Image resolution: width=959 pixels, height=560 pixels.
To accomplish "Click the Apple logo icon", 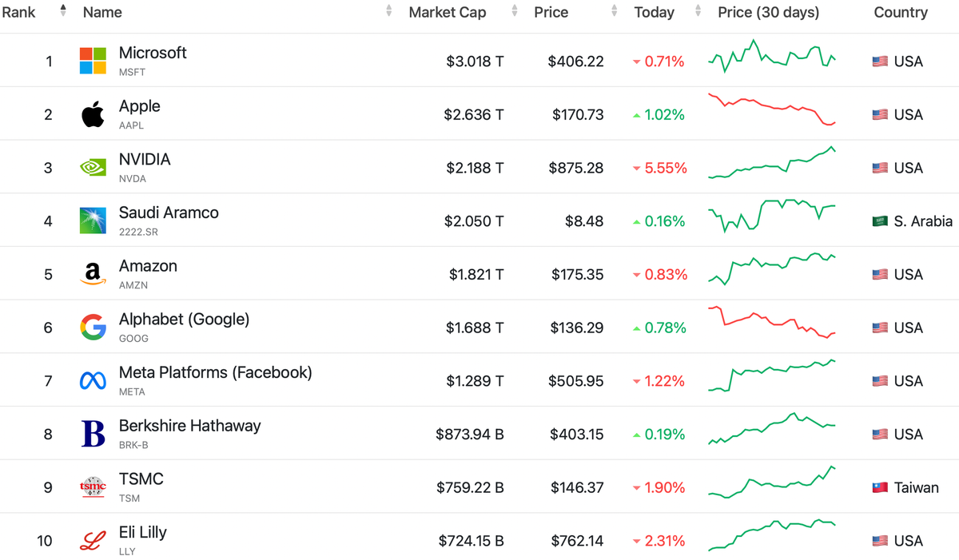I will point(93,114).
